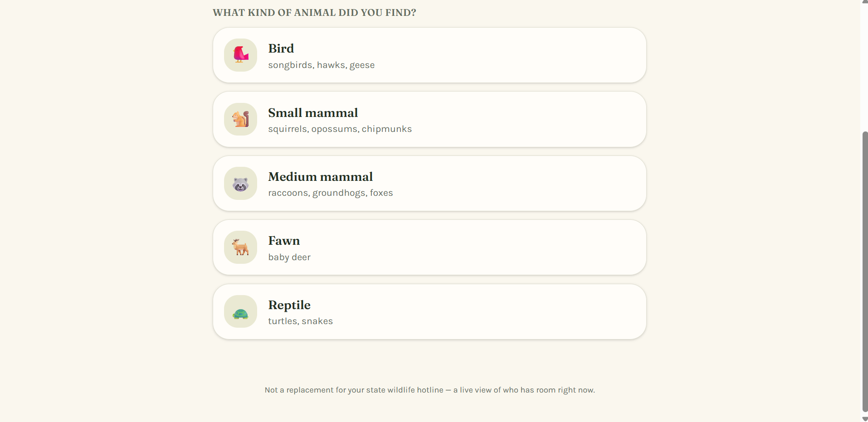Click the 'What kind of animal' heading

point(314,13)
